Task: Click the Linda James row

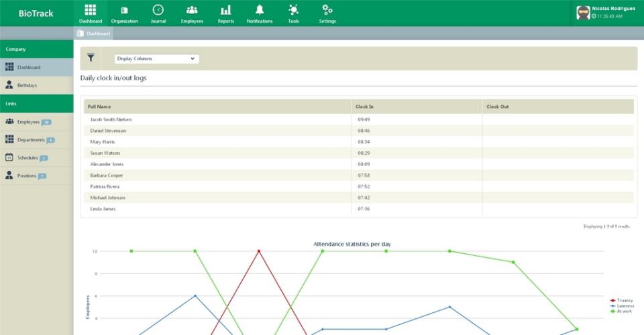Action: pos(359,209)
